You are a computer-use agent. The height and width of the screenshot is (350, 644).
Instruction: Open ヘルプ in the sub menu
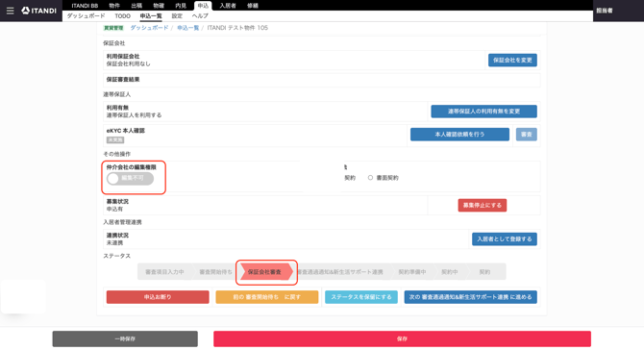tap(200, 16)
